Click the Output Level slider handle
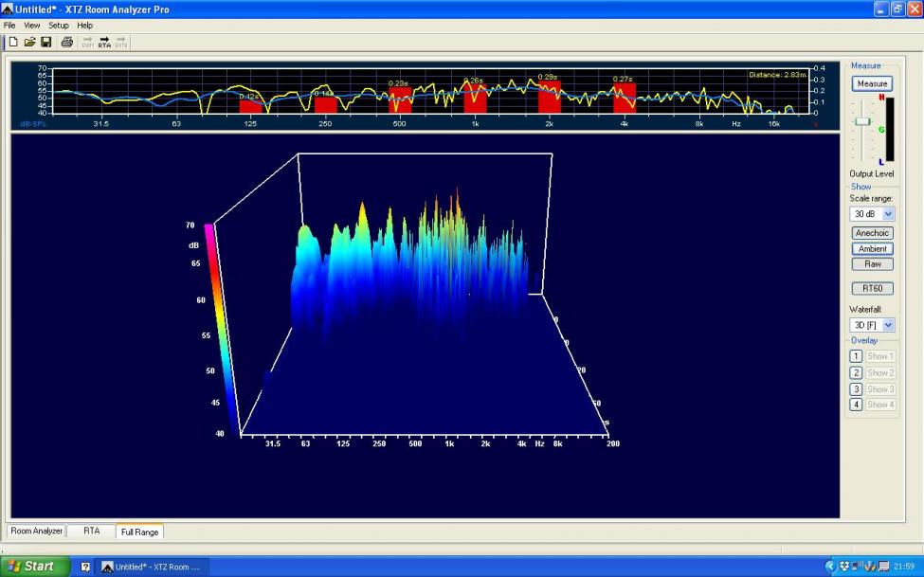This screenshot has width=924, height=577. pos(862,121)
